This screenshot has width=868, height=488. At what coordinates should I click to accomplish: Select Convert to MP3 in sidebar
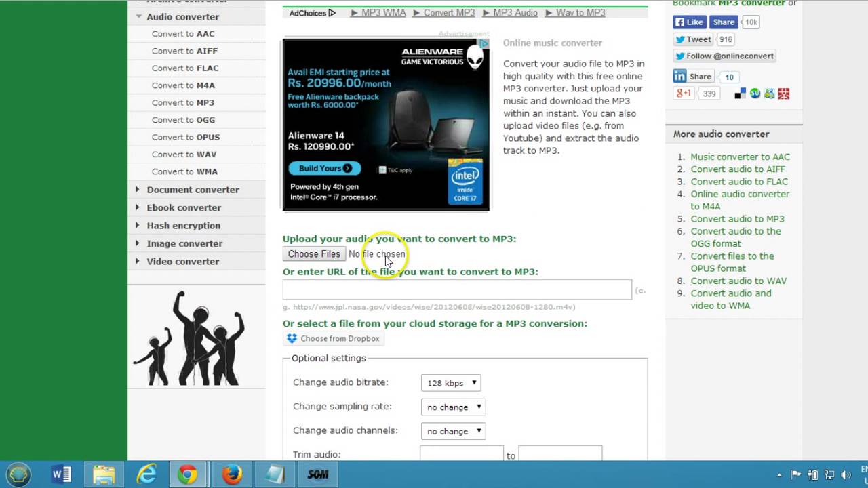click(x=183, y=103)
